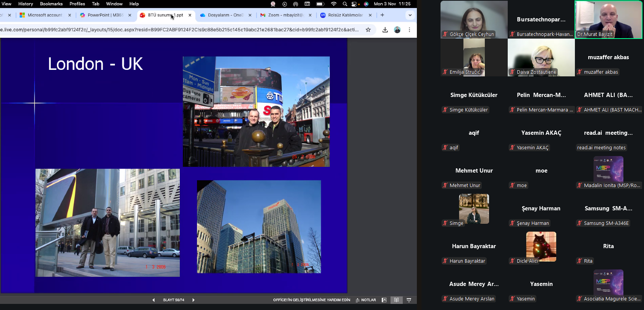Select Dr.Murat Bayizit video thumbnail

[608, 19]
